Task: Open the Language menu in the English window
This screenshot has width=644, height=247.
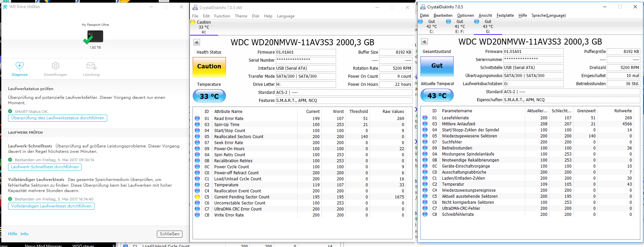Action: [286, 16]
